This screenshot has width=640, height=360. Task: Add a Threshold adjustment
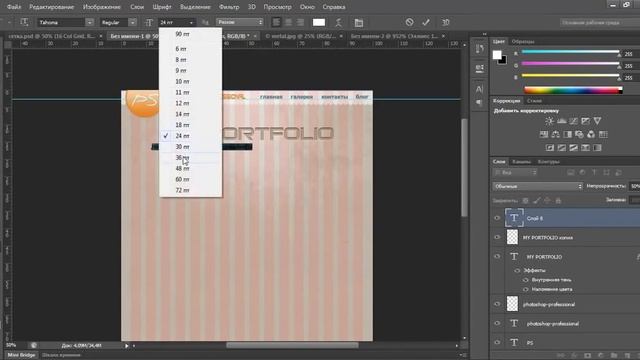tap(573, 148)
